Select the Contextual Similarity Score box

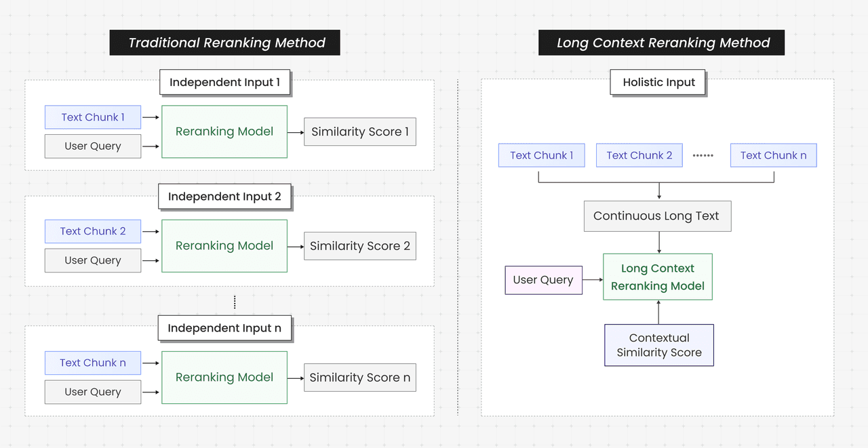659,345
